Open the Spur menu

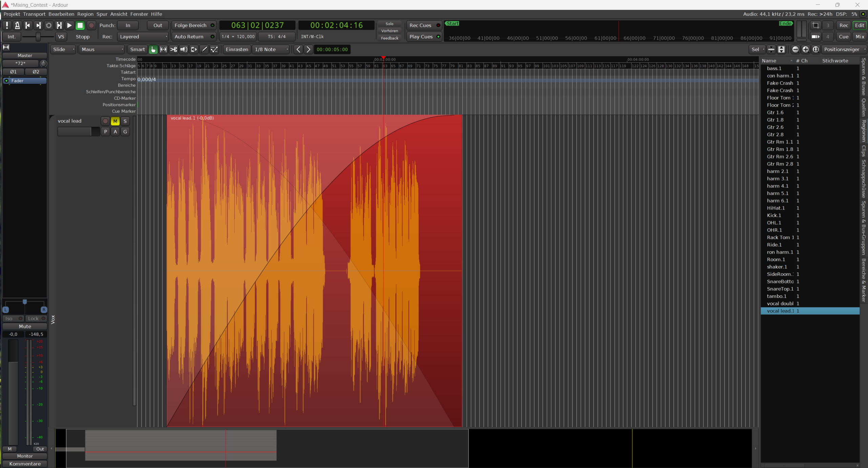[102, 14]
